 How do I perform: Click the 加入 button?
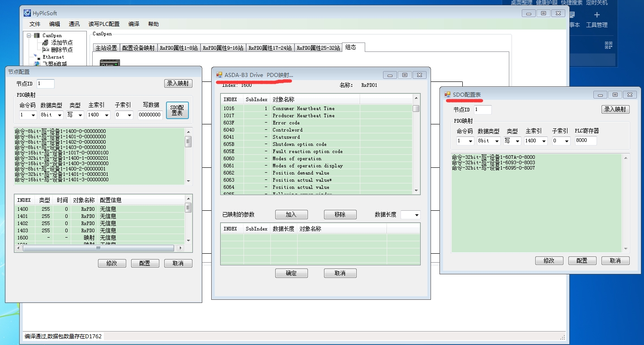point(291,214)
